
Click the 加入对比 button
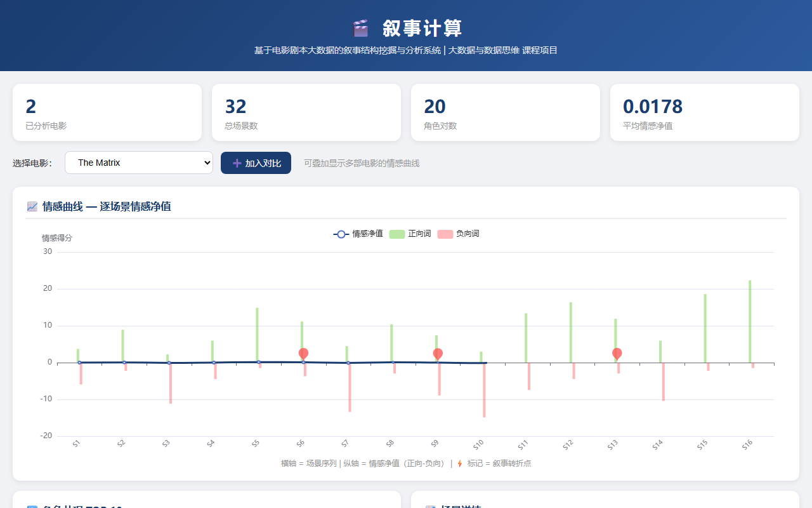(x=256, y=163)
